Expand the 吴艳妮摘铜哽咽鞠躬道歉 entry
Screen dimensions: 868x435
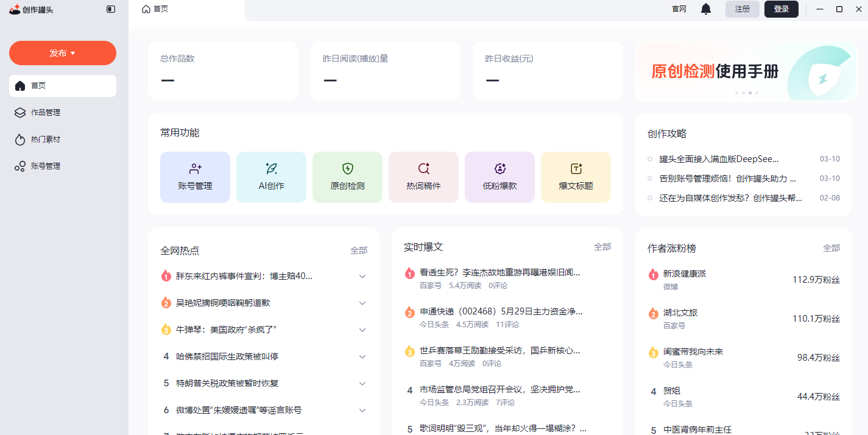[362, 303]
